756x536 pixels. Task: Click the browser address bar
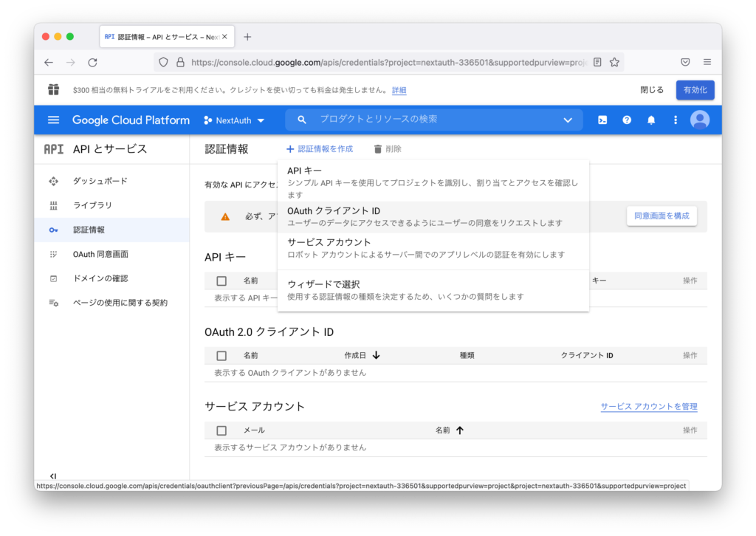click(369, 62)
